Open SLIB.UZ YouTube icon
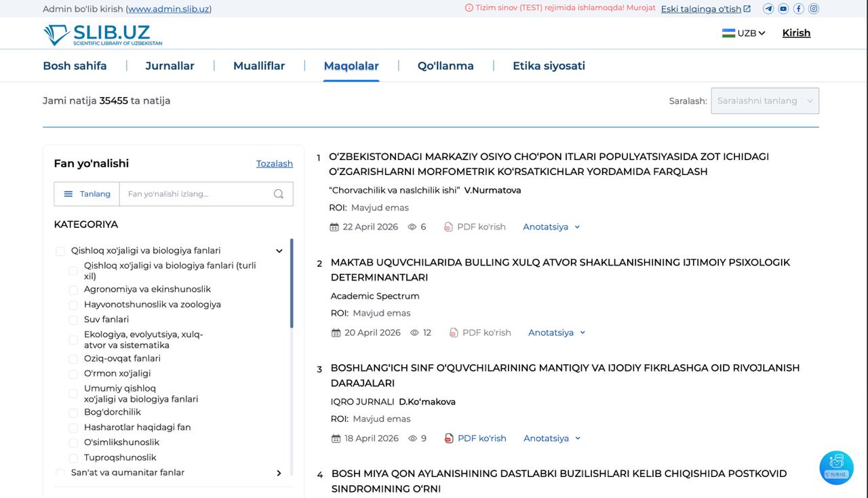The width and height of the screenshot is (868, 498). [x=783, y=9]
